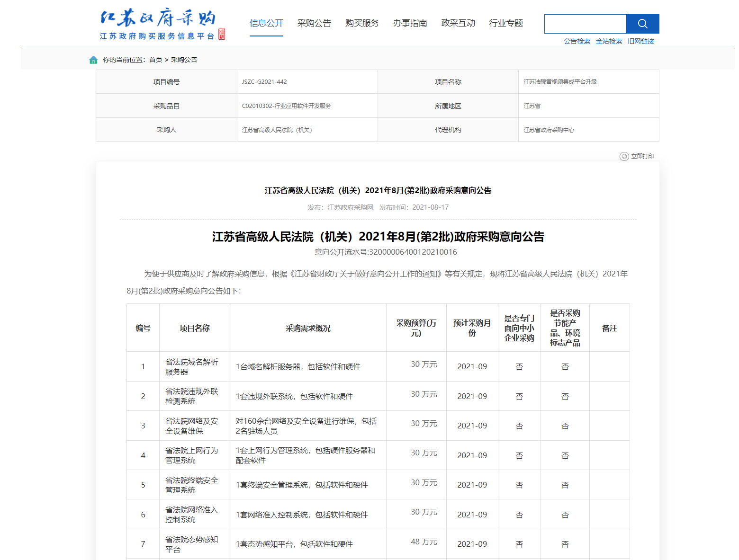Open the 信息公开 navigation tab

pyautogui.click(x=266, y=23)
